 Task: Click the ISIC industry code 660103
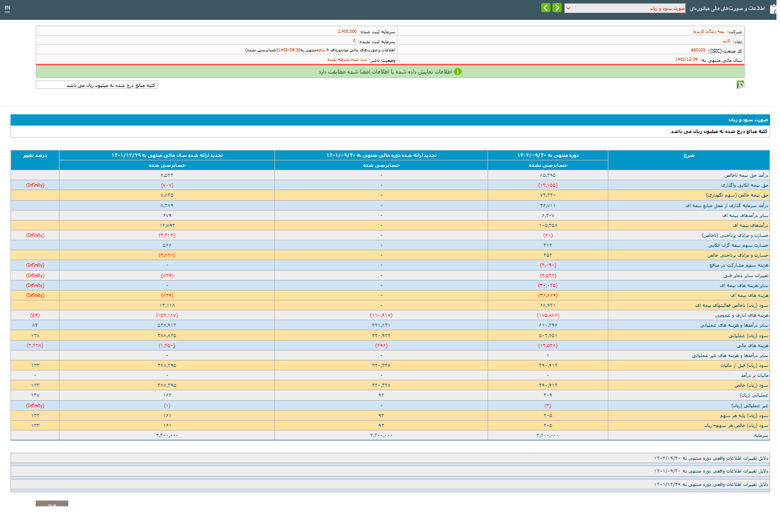pos(698,51)
